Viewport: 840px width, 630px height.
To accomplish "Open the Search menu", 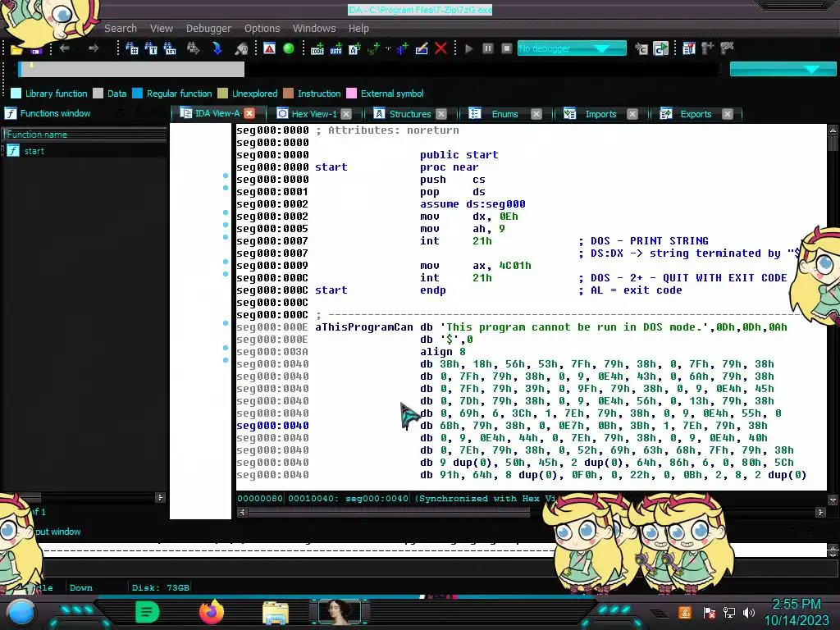I will [121, 29].
